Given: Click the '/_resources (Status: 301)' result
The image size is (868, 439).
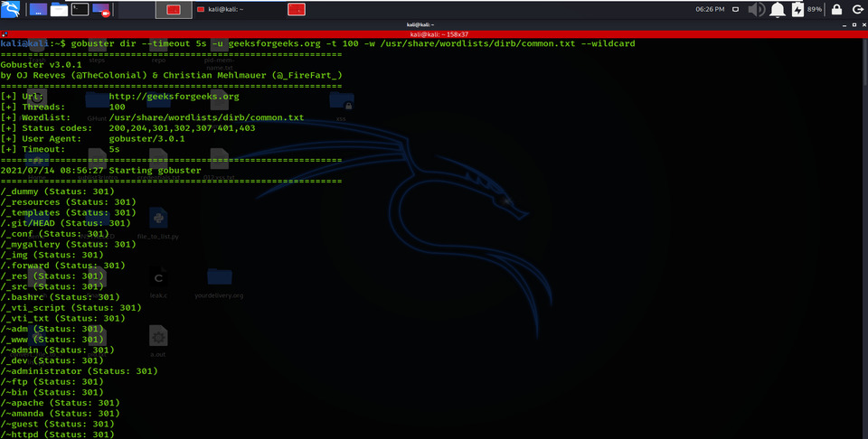Looking at the screenshot, I should tap(68, 201).
